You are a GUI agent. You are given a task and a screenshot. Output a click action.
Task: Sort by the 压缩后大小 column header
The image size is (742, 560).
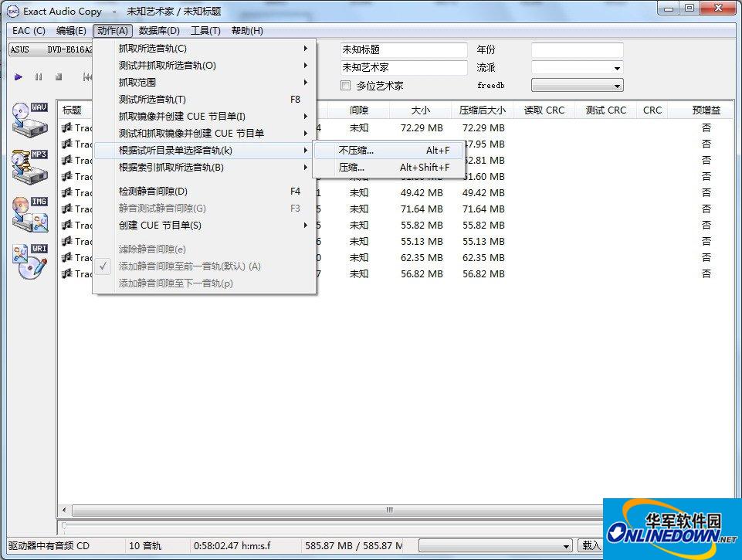pos(483,110)
